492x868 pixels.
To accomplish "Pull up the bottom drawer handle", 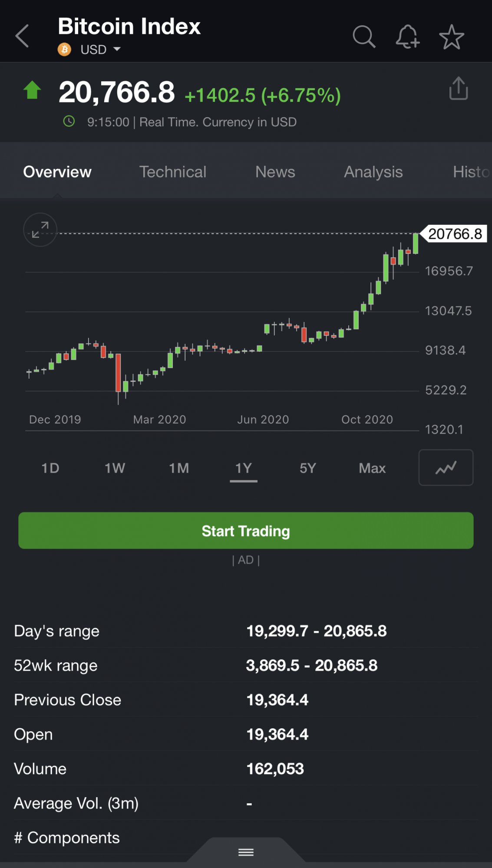I will coord(246,852).
